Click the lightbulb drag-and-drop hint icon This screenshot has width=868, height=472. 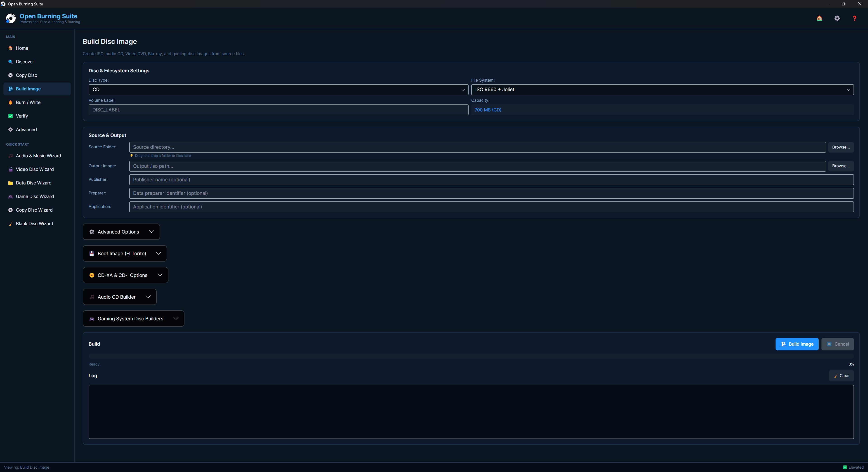[x=131, y=156]
